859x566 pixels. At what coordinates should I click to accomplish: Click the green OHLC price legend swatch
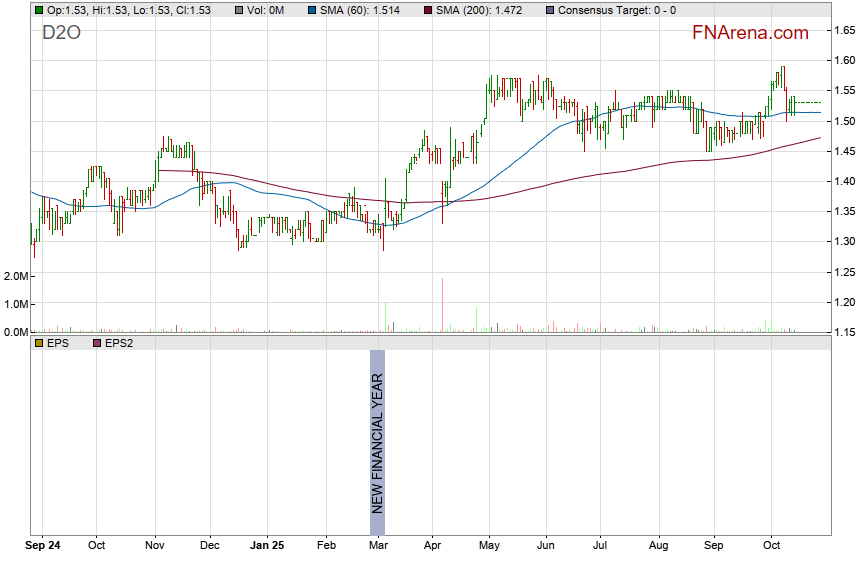(x=38, y=10)
